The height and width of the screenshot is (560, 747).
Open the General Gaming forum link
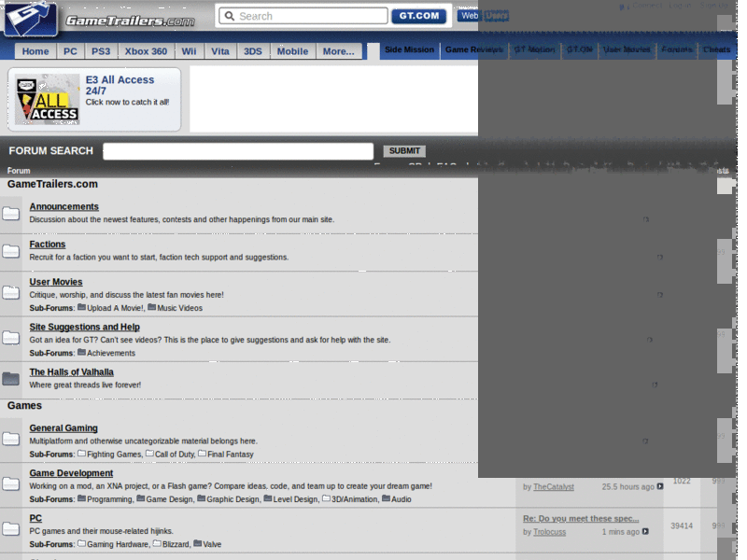point(63,428)
